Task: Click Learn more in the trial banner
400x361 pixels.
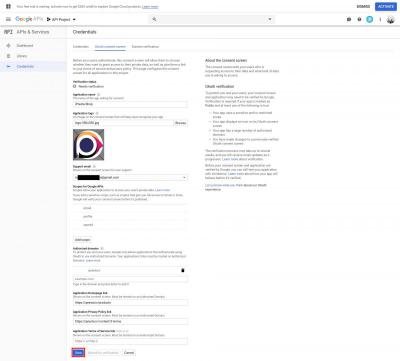Action: (x=150, y=7)
